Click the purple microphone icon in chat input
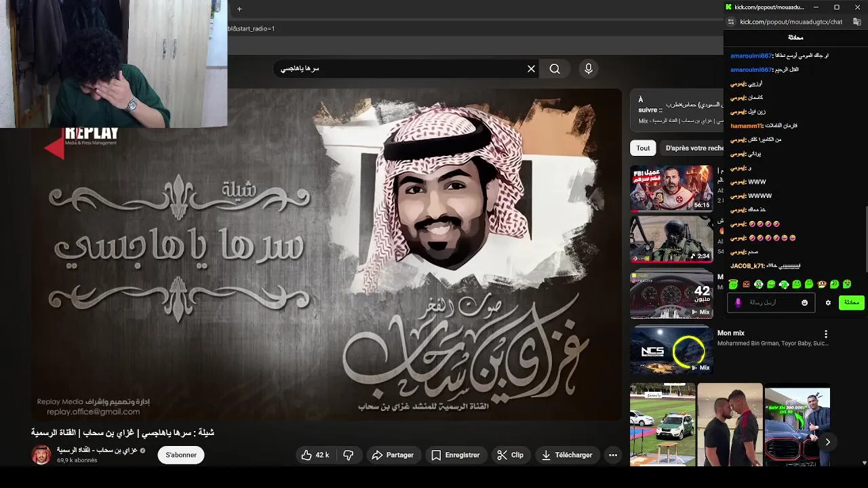 [738, 302]
